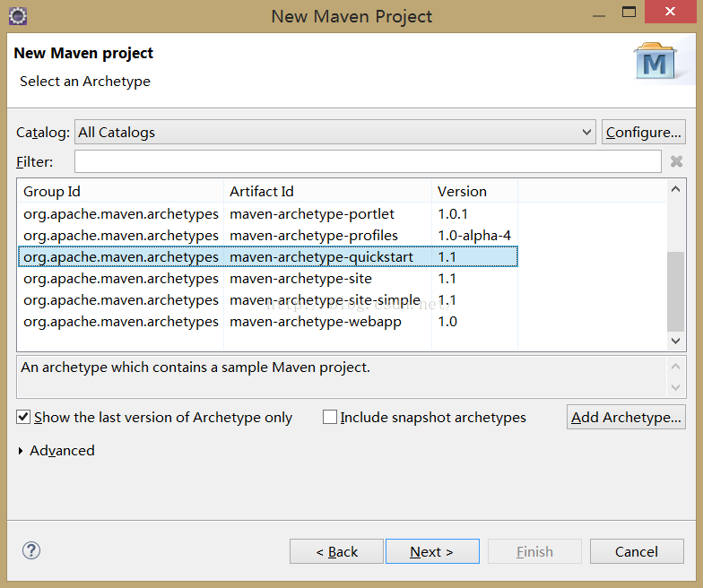Open the Catalog dropdown All Catalogs
Viewport: 703px width, 588px height.
tap(335, 133)
